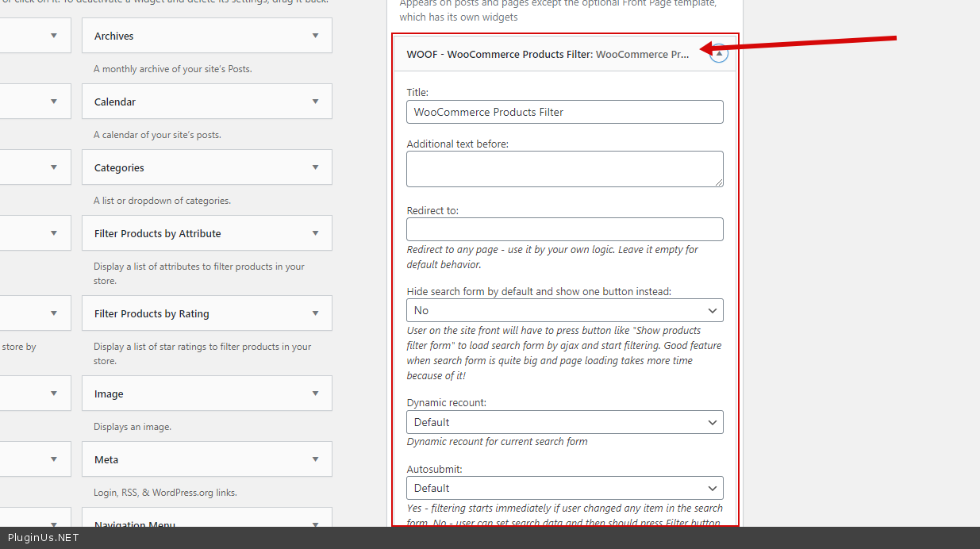Collapse the WOOF Products Filter widget arrow
This screenshot has width=980, height=549.
point(719,54)
